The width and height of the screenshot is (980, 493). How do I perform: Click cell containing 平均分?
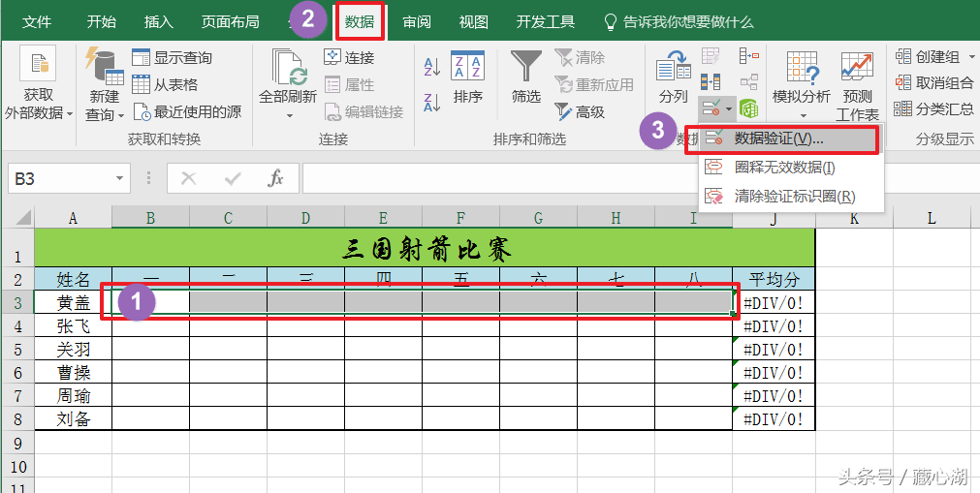pyautogui.click(x=774, y=279)
